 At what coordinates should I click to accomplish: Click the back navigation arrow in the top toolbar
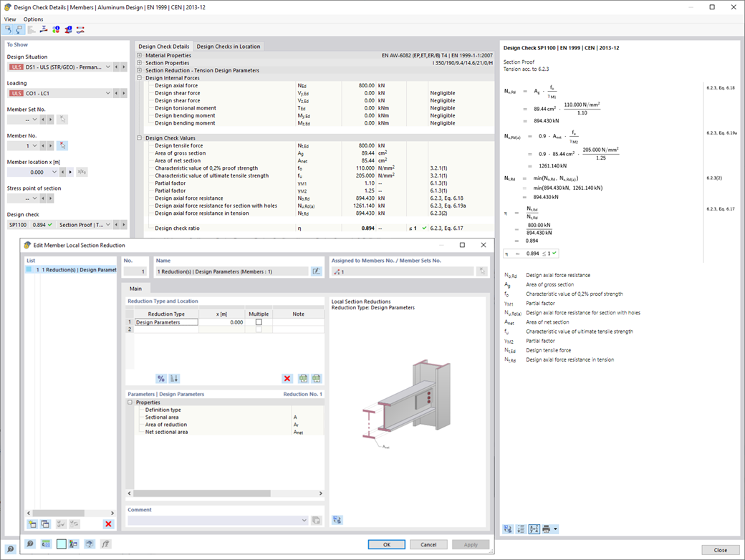[8, 29]
